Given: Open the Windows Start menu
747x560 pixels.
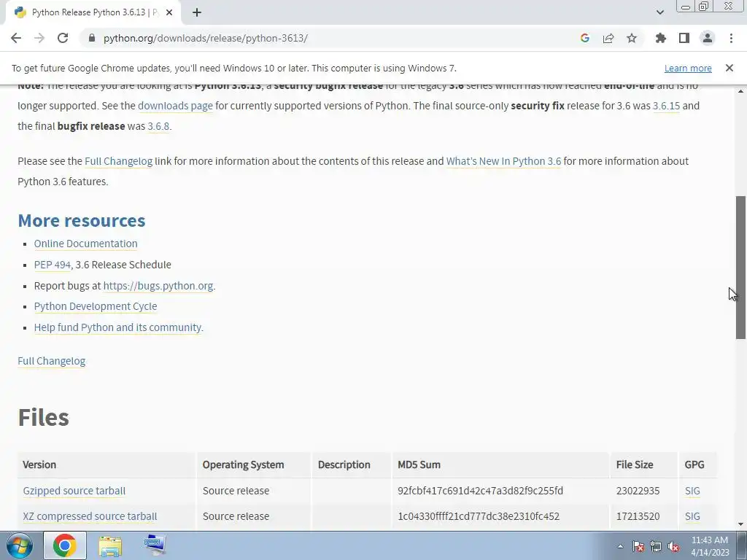Looking at the screenshot, I should [19, 545].
